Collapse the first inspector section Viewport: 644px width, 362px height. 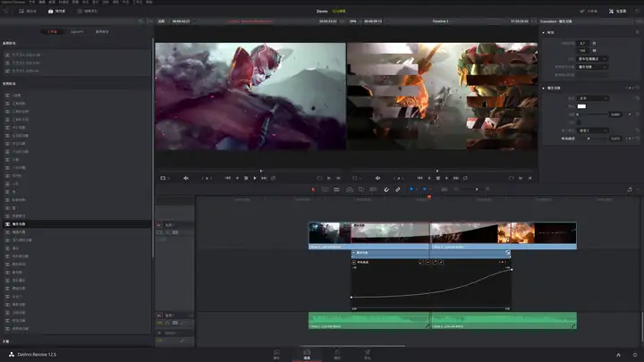click(544, 32)
